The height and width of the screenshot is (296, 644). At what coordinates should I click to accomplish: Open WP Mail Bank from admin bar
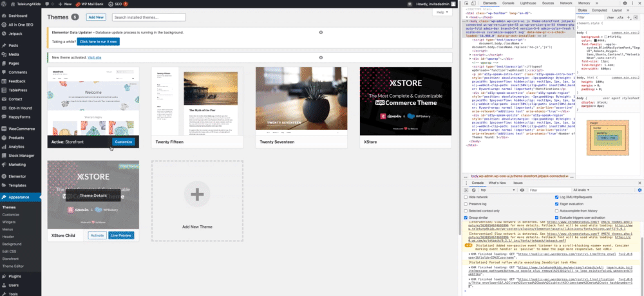pyautogui.click(x=90, y=4)
